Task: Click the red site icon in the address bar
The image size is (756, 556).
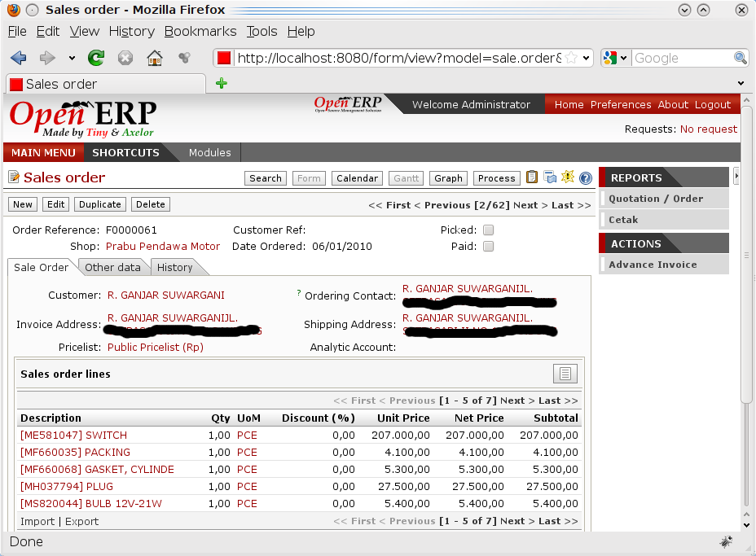Action: (x=224, y=59)
